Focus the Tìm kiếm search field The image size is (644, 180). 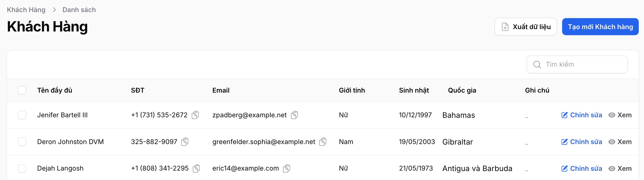pos(577,65)
